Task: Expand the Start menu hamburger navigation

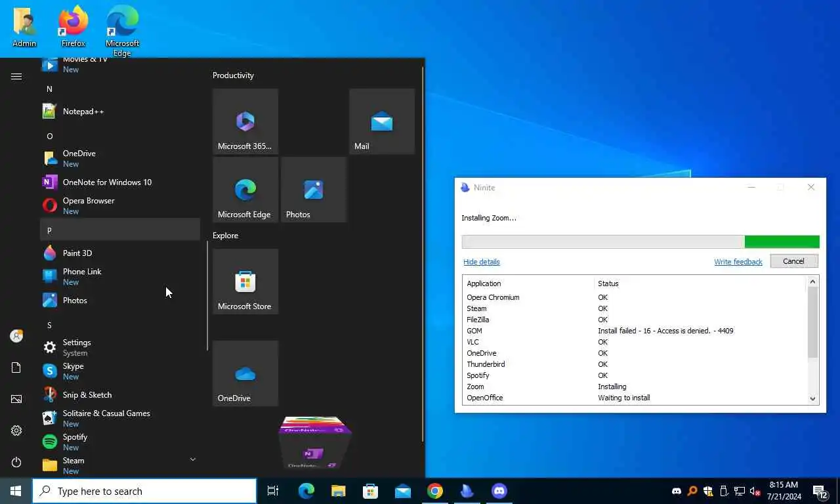Action: [16, 77]
